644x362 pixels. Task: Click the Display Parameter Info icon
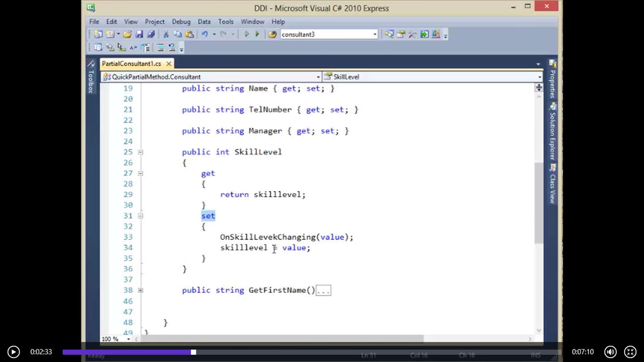tap(110, 47)
